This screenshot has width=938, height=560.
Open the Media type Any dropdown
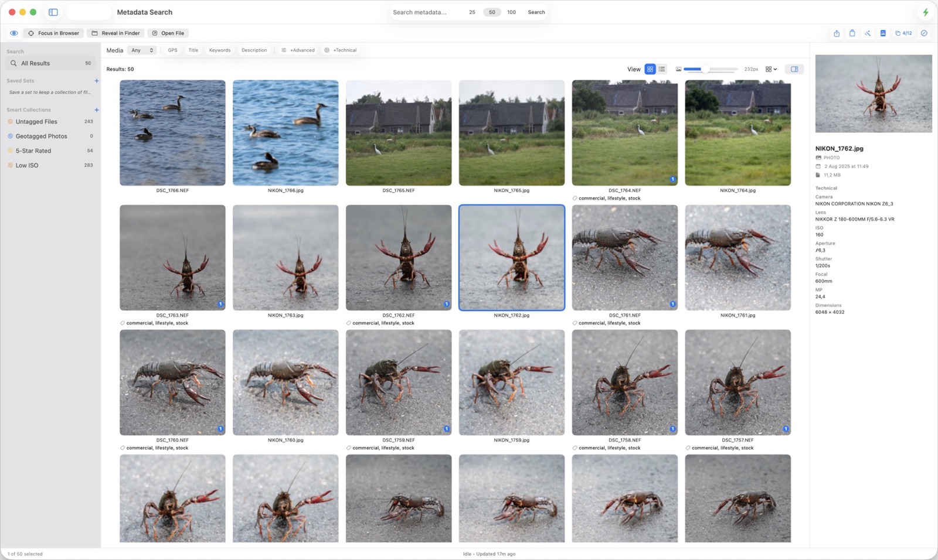(141, 50)
